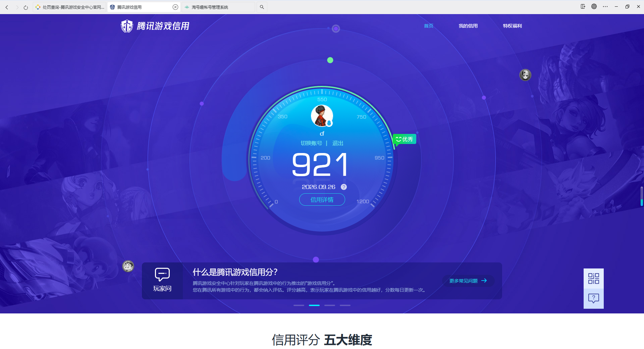
Task: Click the game avatar icon at lower left
Action: click(x=128, y=266)
